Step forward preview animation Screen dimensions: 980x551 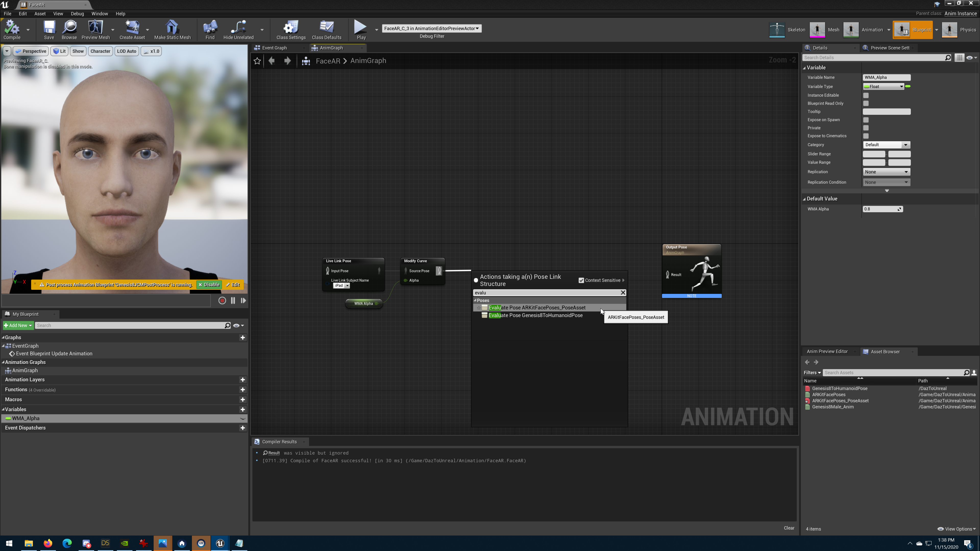tap(243, 300)
